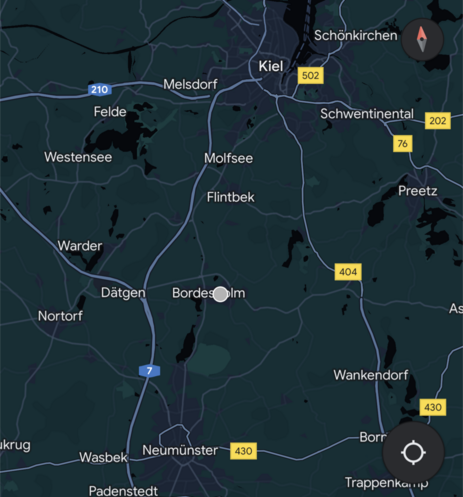This screenshot has height=497, width=463.
Task: Select the yellow 76 road marker
Action: [402, 143]
